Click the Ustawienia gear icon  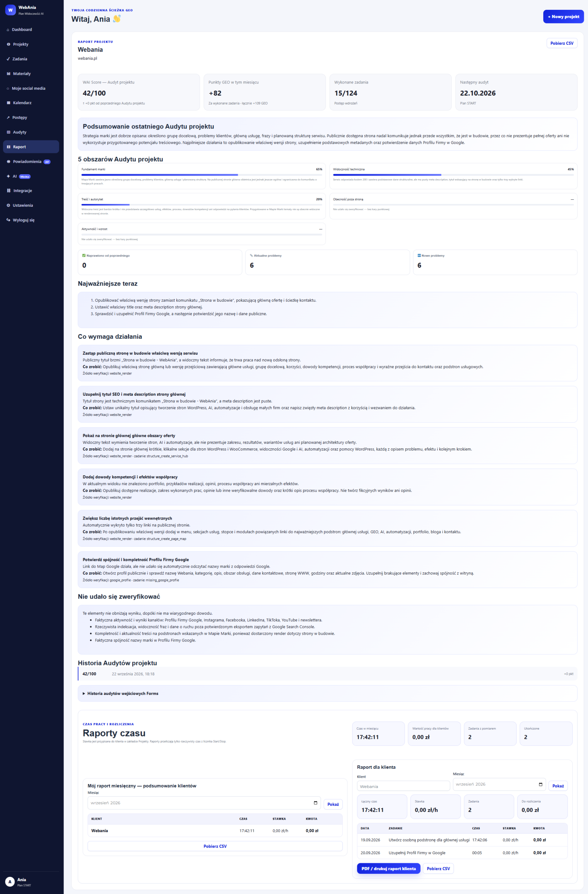[8, 205]
